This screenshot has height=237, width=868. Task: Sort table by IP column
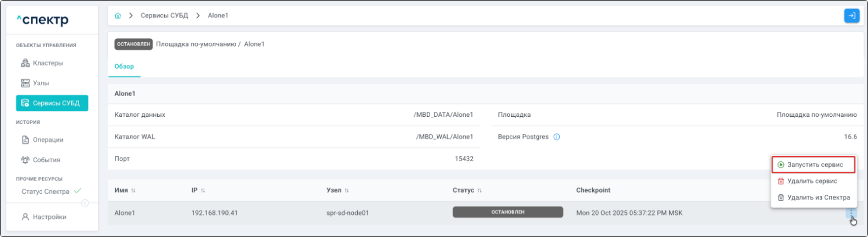203,190
